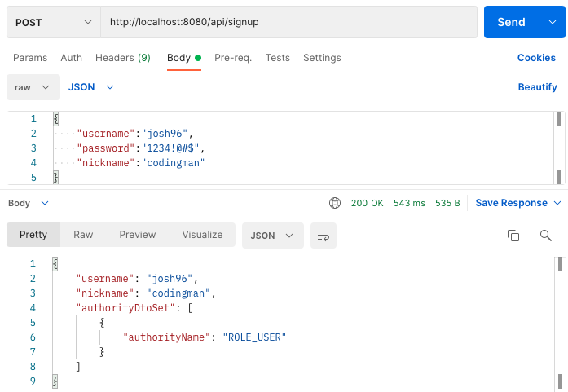This screenshot has height=392, width=568.
Task: Open the Send options dropdown arrow
Action: coord(553,22)
